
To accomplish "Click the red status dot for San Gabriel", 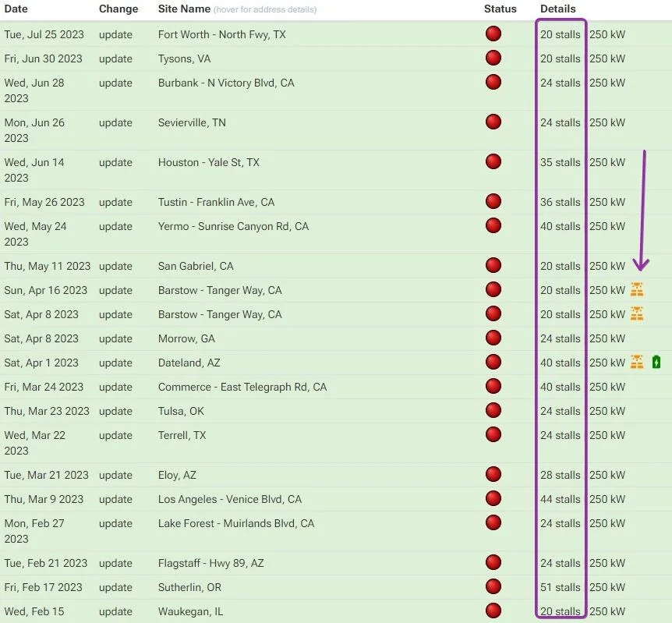I will (493, 265).
